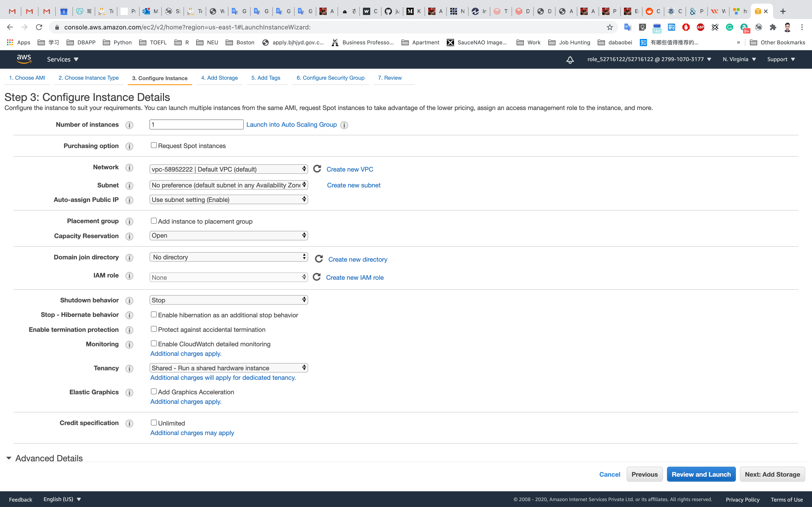Click info icon next to Tenancy
The width and height of the screenshot is (812, 507).
(x=129, y=368)
